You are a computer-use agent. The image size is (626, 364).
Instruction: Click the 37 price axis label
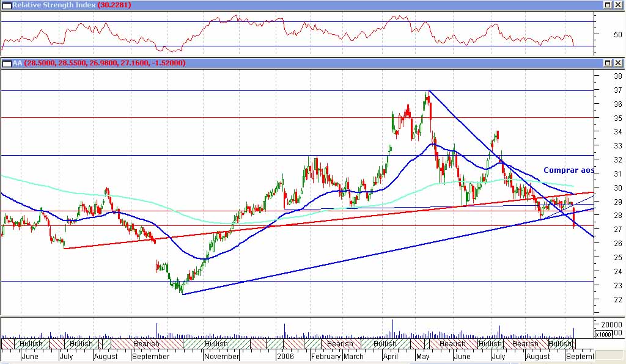point(618,90)
